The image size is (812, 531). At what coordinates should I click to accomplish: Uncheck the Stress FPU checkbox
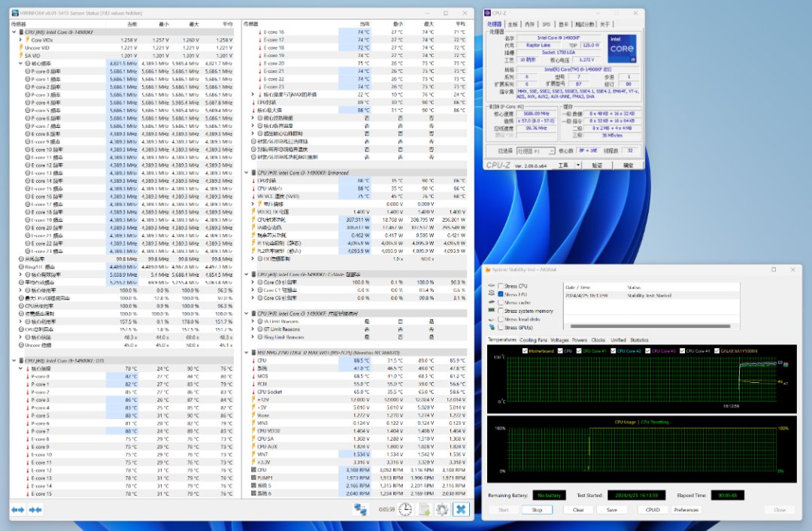[x=501, y=294]
